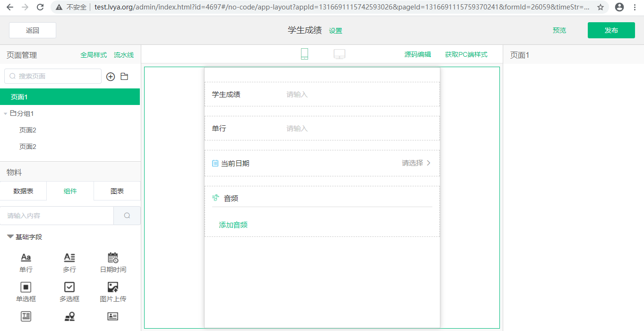Create a new page group folder icon

(124, 77)
